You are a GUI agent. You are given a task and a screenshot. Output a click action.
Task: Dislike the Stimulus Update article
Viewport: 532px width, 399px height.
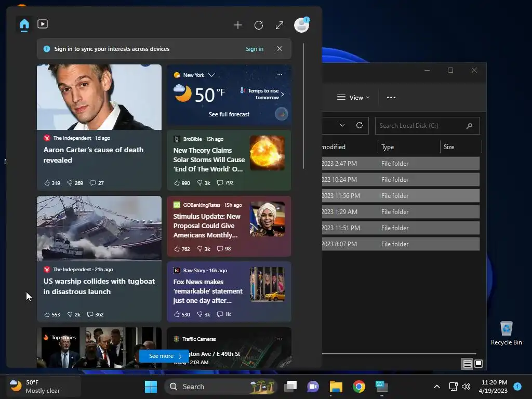tap(204, 249)
